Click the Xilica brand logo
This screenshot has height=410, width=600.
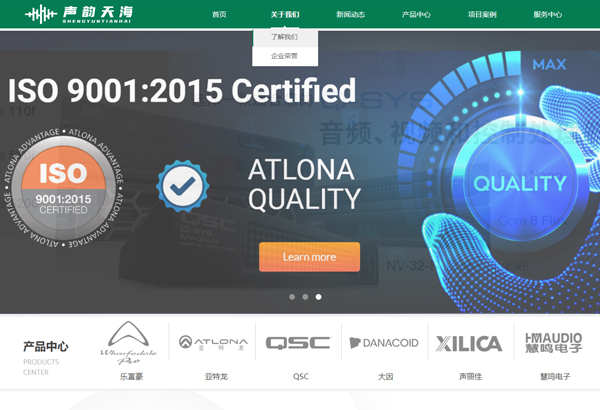469,343
